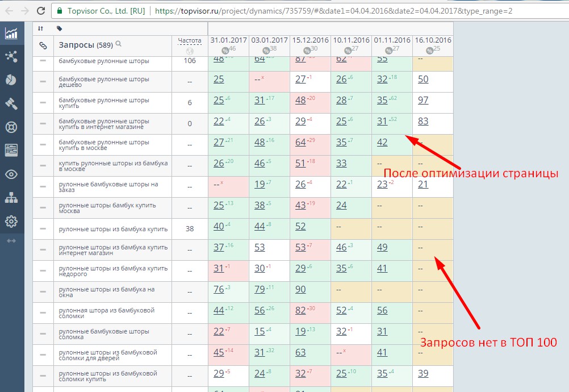Click the sort arrows icon above table
This screenshot has height=392, width=569.
[x=40, y=28]
